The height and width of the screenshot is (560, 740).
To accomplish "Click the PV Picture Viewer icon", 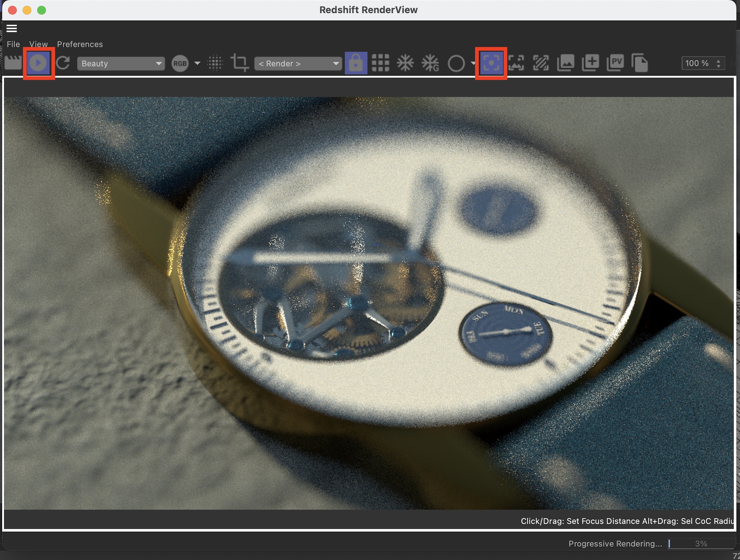I will (x=615, y=63).
